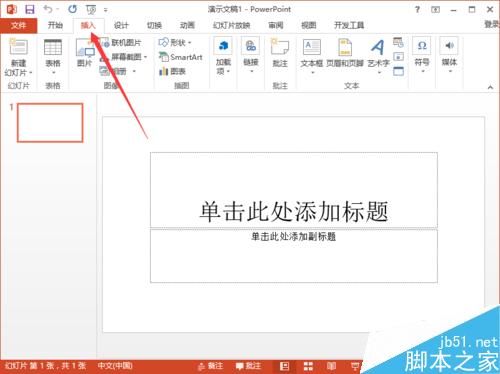Open the Customize Quick Access Toolbar dropdown
Screen dimensions: 500x374
click(x=106, y=10)
